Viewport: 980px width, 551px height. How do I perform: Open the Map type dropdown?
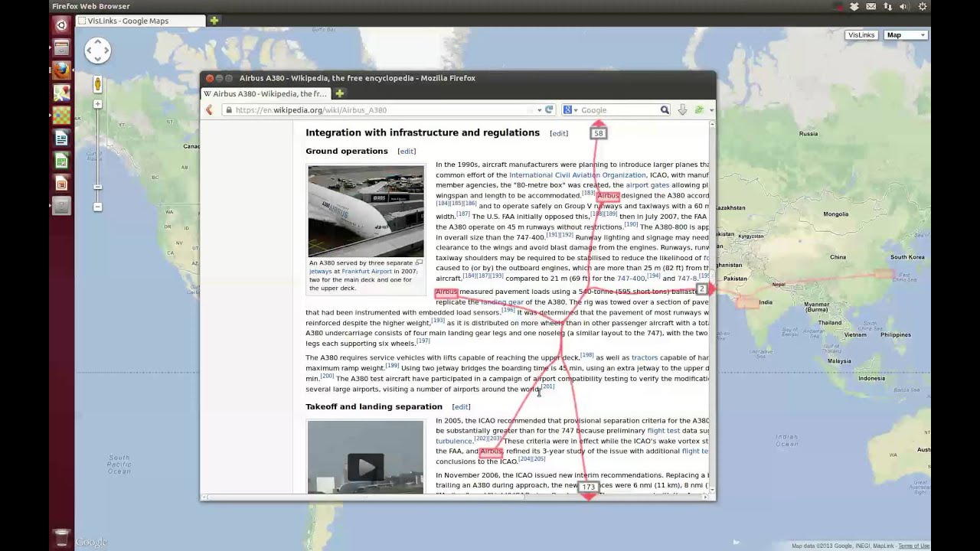pos(906,35)
